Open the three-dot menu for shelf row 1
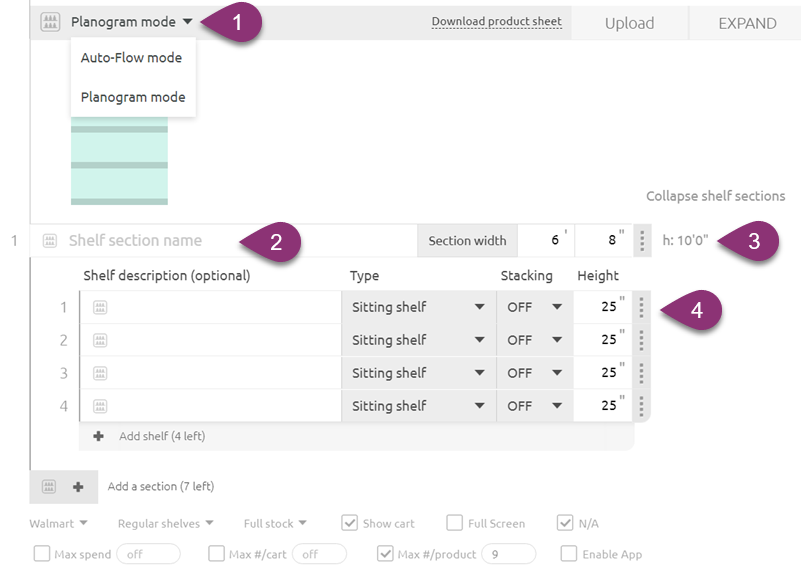Screen dimensions: 801x577 [642, 307]
